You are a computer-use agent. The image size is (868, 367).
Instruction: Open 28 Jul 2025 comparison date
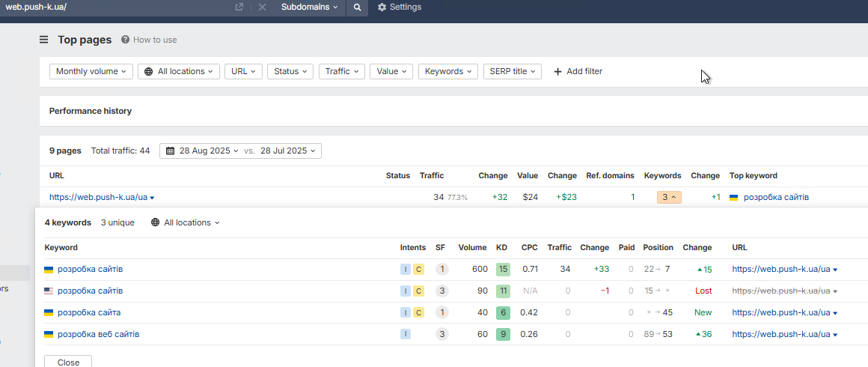(x=288, y=151)
